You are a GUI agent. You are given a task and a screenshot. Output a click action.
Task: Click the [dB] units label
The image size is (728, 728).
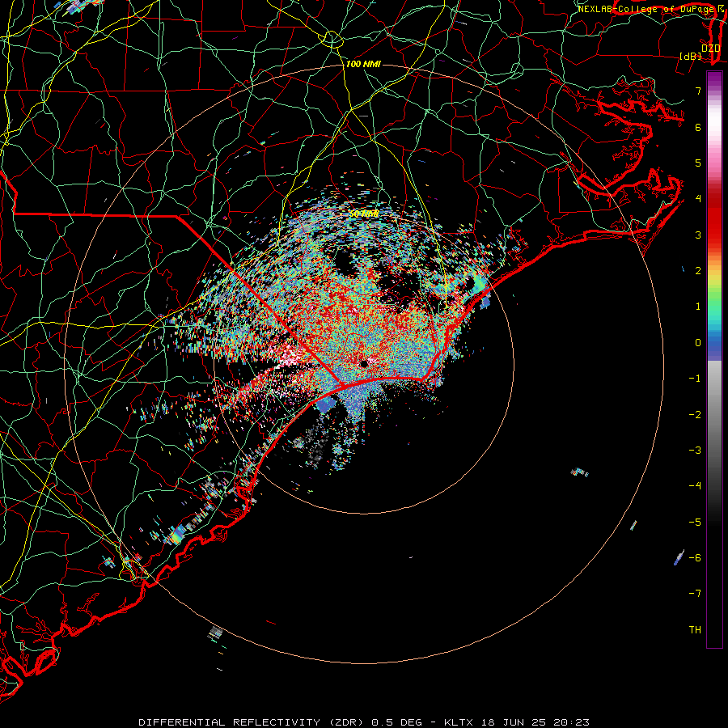tap(691, 56)
